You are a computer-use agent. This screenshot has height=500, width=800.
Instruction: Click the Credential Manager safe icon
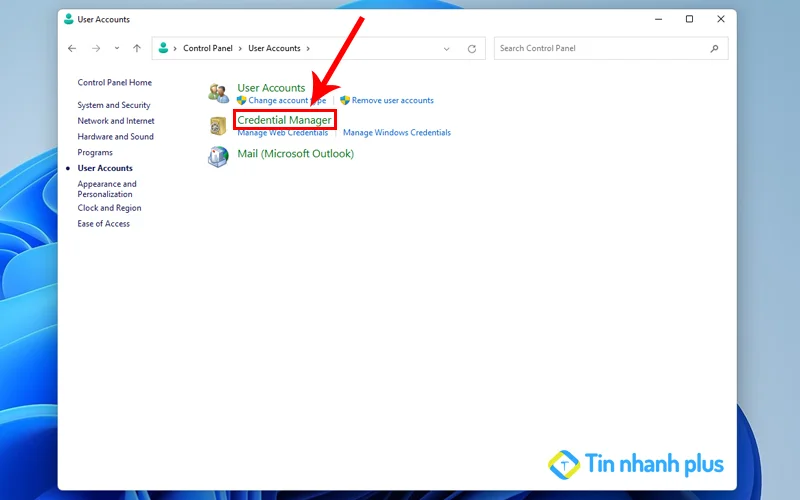click(x=218, y=126)
